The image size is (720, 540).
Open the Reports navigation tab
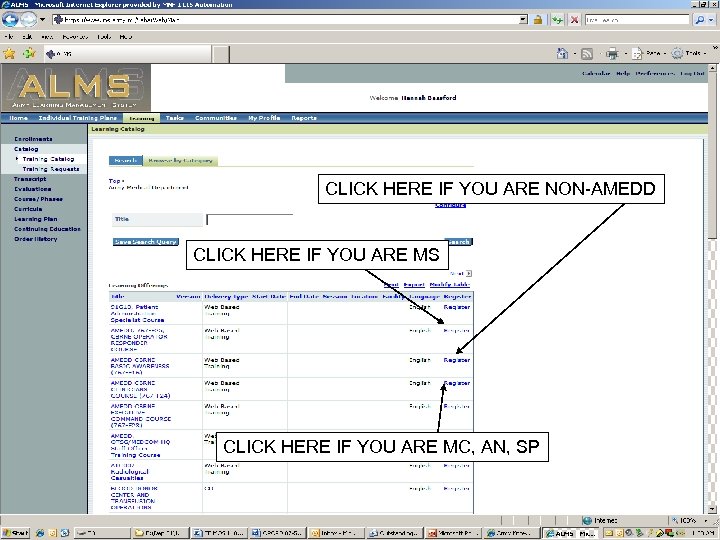(x=304, y=118)
